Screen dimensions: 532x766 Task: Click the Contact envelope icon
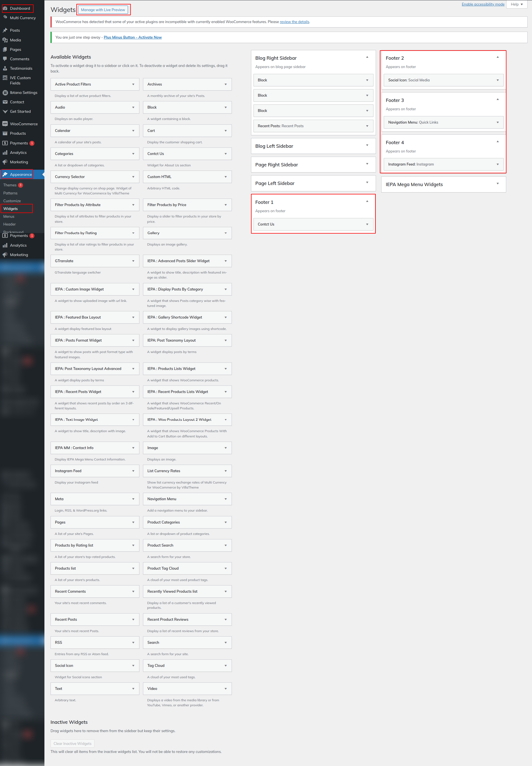pyautogui.click(x=5, y=102)
